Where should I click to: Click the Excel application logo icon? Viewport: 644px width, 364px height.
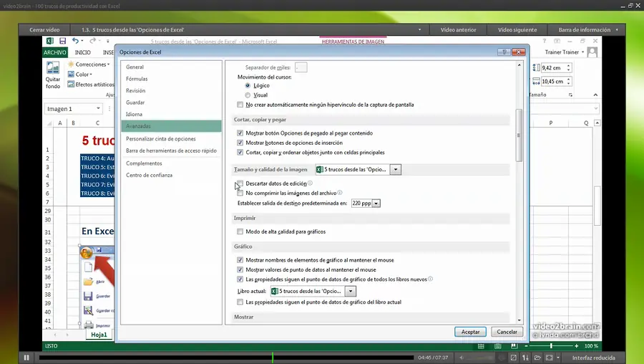point(49,41)
